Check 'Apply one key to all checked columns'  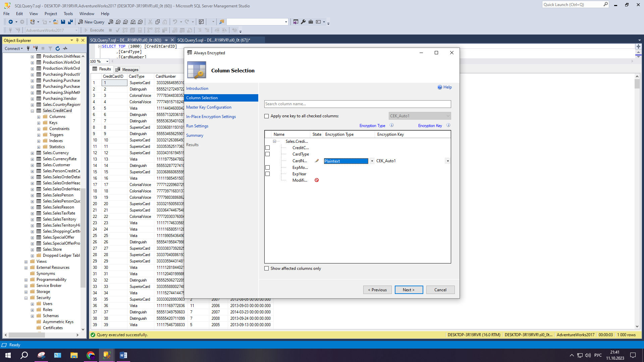pos(267,116)
